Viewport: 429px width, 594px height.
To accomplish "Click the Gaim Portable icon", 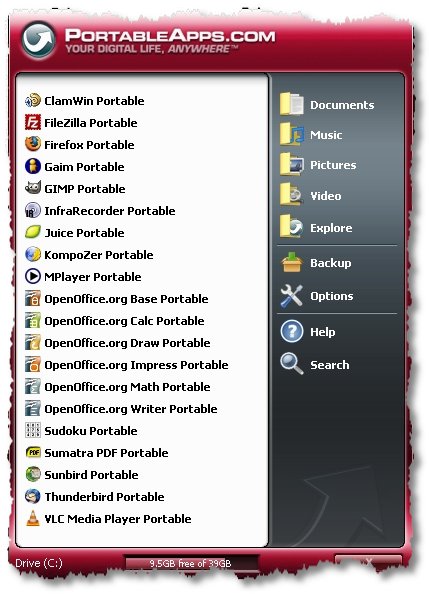I will [33, 166].
